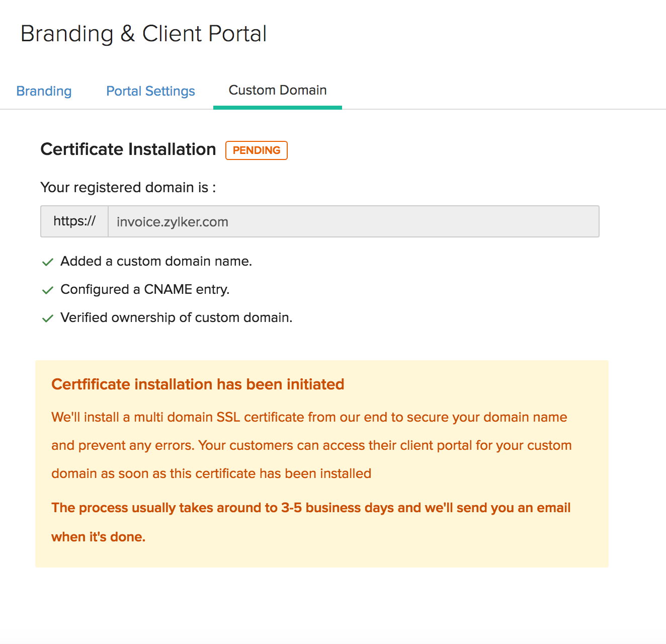Click the green underline beneath Custom Domain
Viewport: 666px width, 644px height.
pyautogui.click(x=278, y=107)
